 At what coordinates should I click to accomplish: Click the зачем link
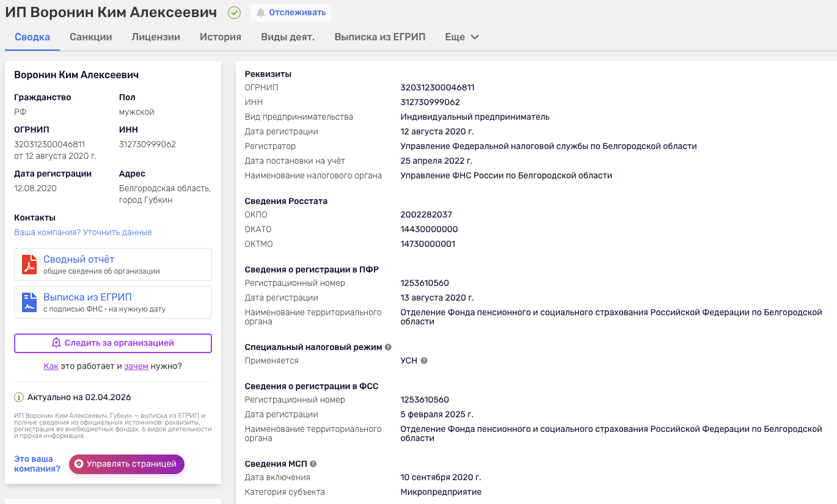[x=136, y=366]
